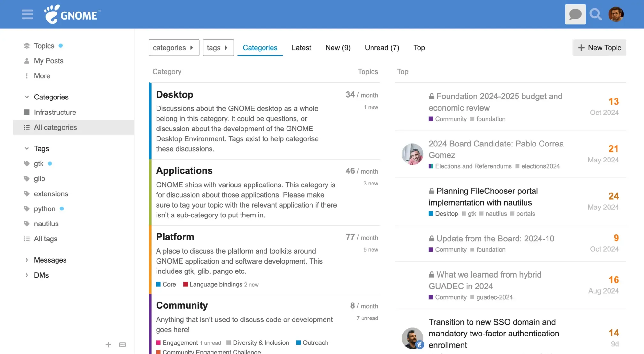Image resolution: width=644 pixels, height=354 pixels.
Task: Switch to the Latest tab
Action: (301, 47)
